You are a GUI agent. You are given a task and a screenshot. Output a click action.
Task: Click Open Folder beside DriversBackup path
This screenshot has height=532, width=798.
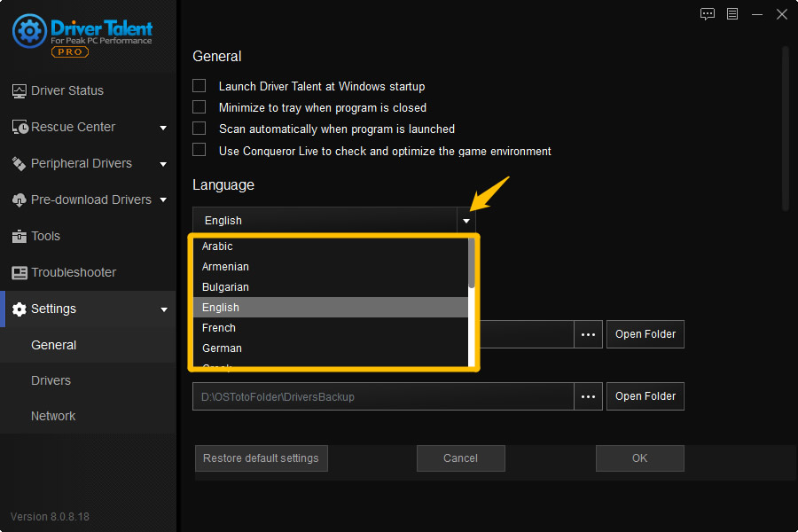(645, 396)
